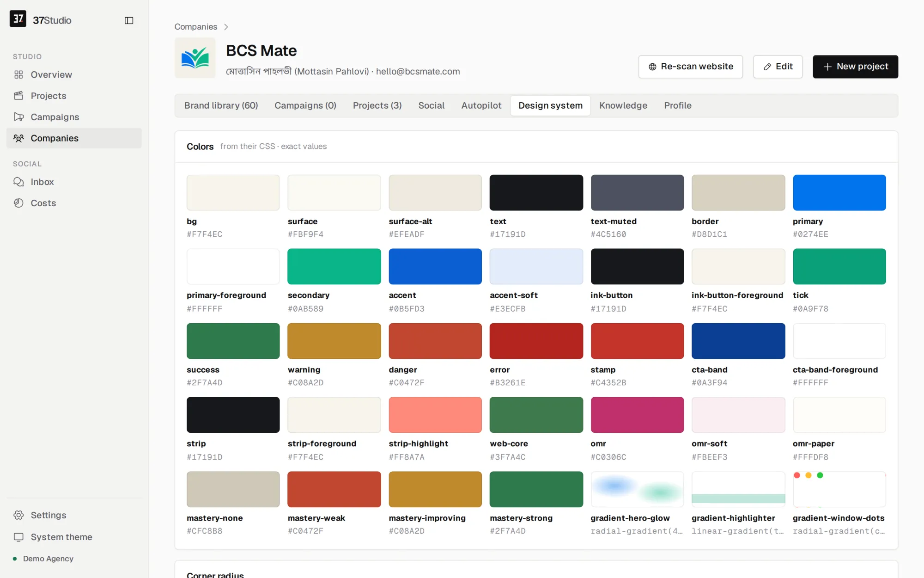The image size is (924, 578).
Task: Click the mastery-strong label
Action: point(521,518)
